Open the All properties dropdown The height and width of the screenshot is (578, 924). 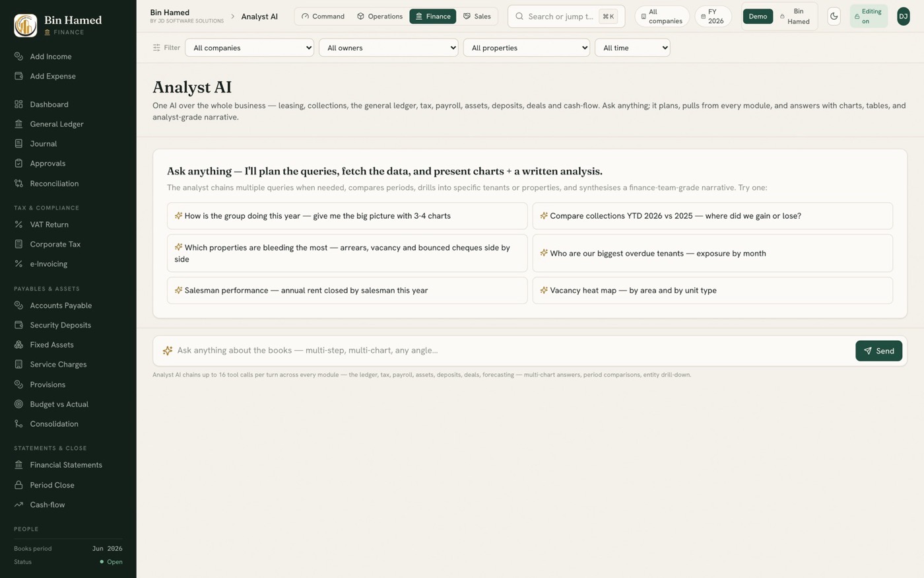[527, 48]
